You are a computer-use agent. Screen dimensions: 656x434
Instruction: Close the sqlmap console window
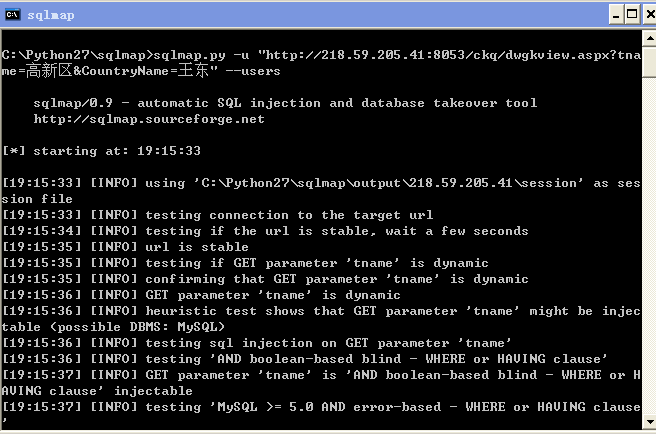click(x=650, y=15)
